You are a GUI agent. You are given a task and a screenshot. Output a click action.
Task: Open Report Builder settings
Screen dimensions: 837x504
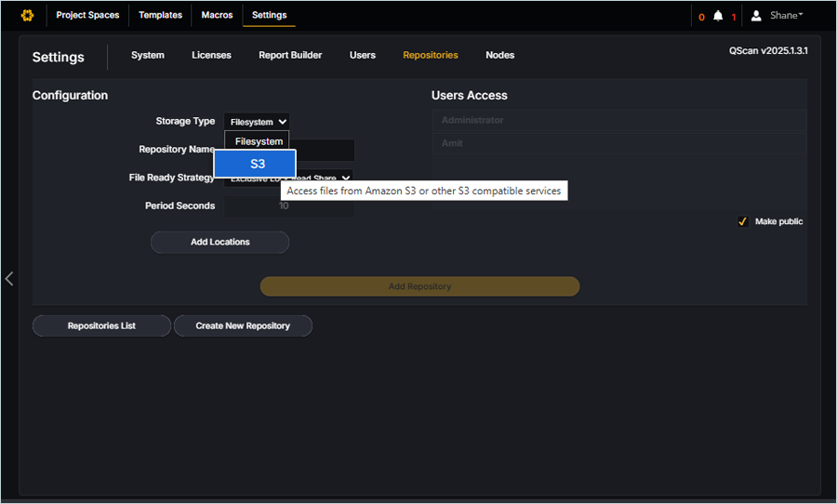(x=290, y=56)
